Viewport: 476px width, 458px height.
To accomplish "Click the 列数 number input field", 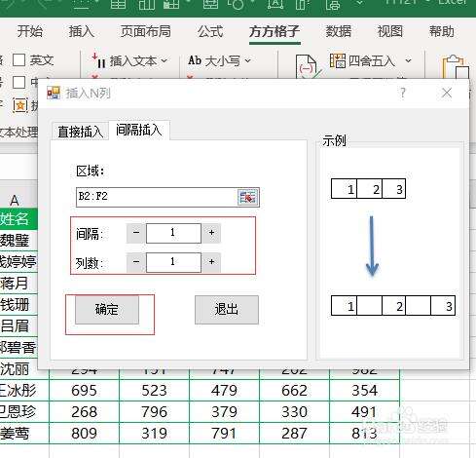I will point(173,262).
